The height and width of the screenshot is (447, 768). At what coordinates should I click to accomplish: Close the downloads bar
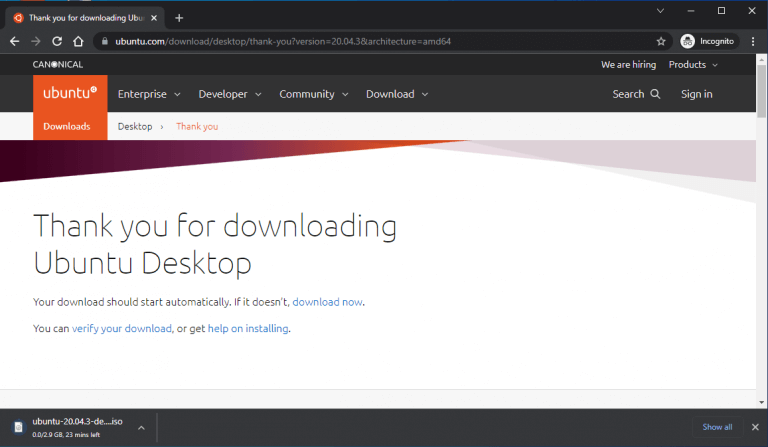click(755, 427)
